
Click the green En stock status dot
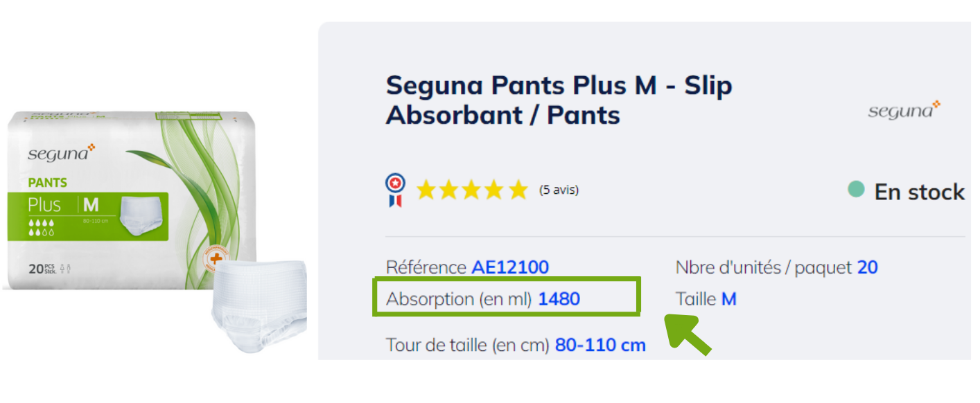(857, 190)
